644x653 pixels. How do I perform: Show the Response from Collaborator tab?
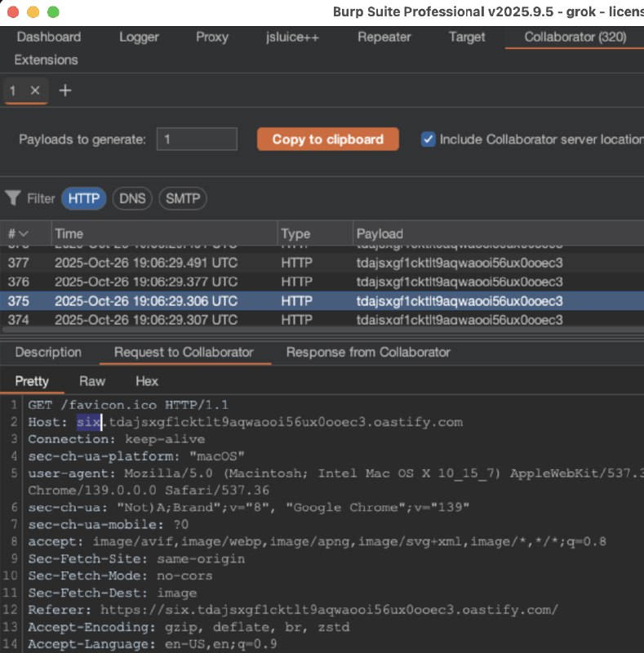point(368,353)
